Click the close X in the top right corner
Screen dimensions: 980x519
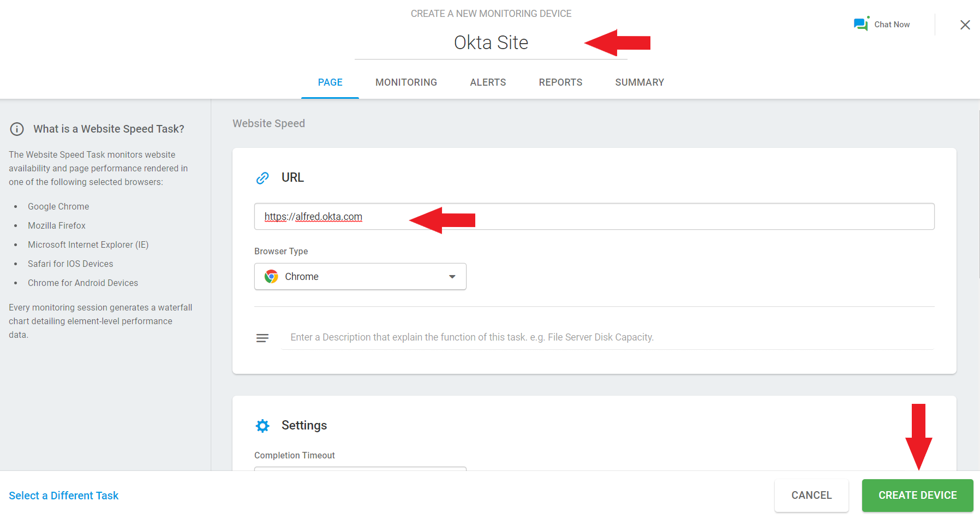pyautogui.click(x=965, y=25)
